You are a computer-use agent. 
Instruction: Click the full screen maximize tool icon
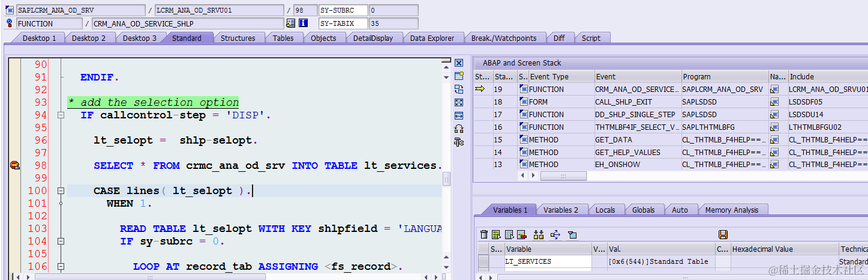click(459, 102)
